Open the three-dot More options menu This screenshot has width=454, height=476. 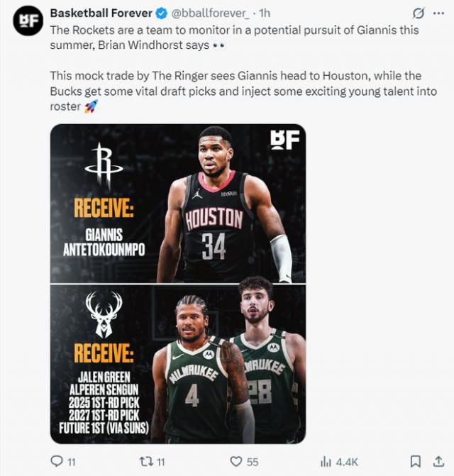[x=440, y=13]
